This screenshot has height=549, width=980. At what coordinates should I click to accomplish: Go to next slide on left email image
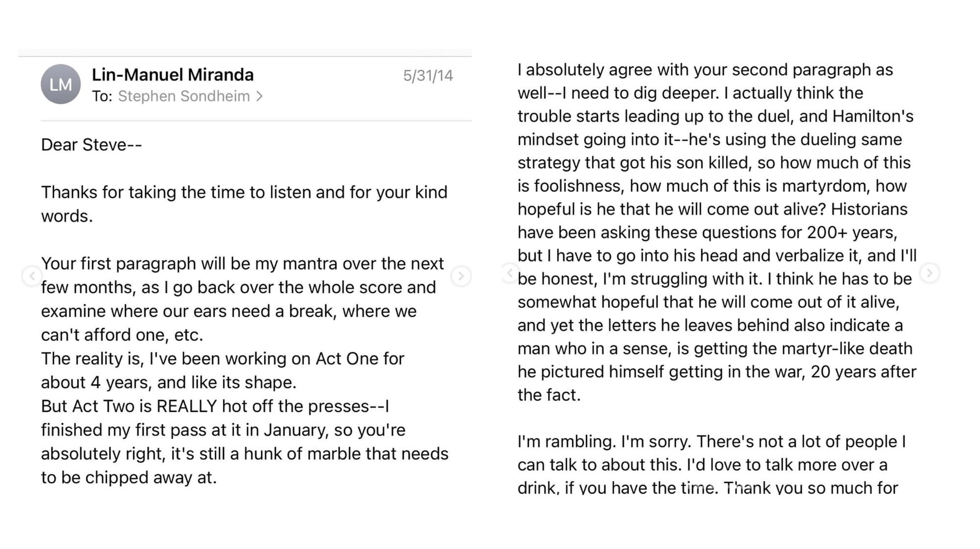pos(461,276)
